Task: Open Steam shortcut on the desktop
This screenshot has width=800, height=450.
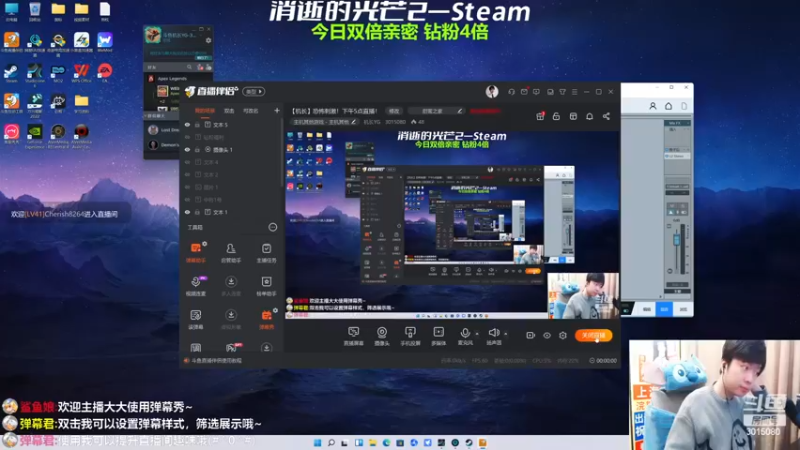Action: coord(11,72)
